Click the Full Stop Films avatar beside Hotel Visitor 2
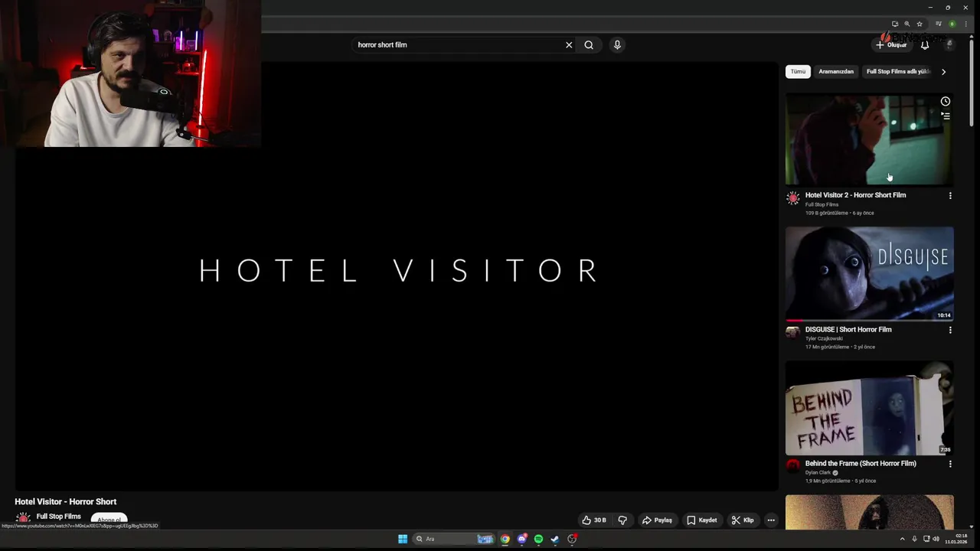980x551 pixels. 793,198
